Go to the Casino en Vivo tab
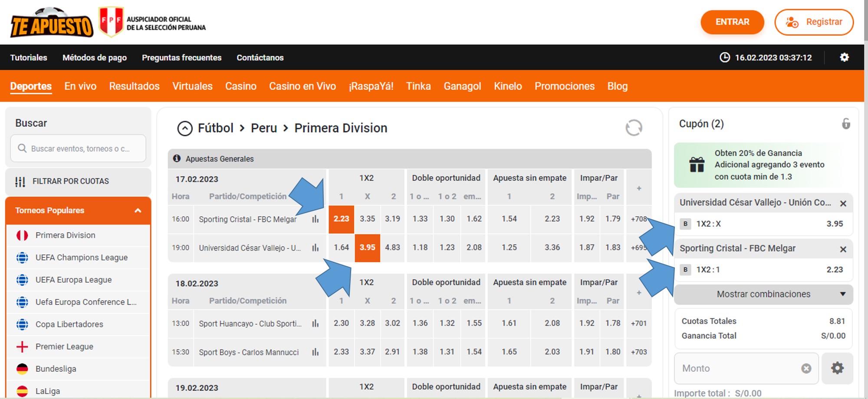The width and height of the screenshot is (868, 399). [x=302, y=86]
